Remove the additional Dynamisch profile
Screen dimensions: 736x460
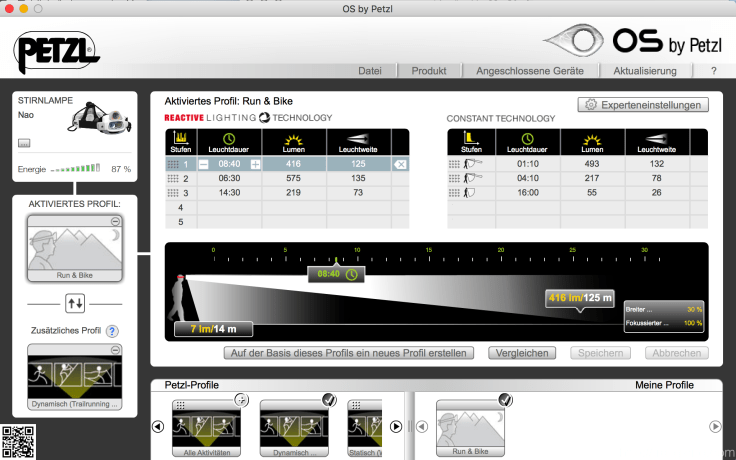click(115, 349)
